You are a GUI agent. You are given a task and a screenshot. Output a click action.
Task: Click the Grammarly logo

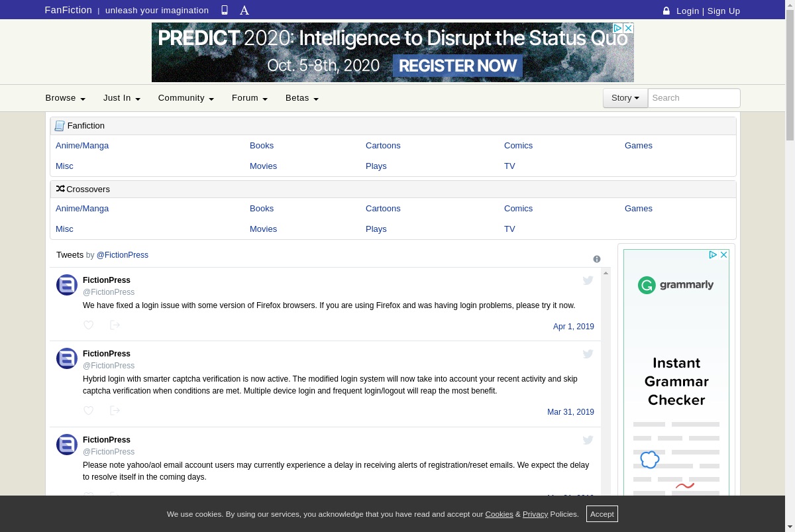pos(676,285)
